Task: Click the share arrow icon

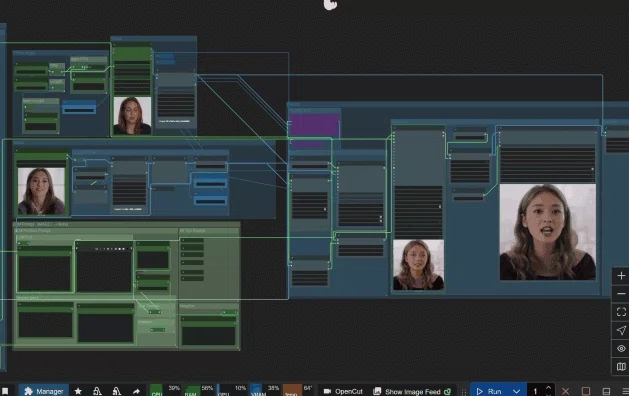Action: pos(136,391)
